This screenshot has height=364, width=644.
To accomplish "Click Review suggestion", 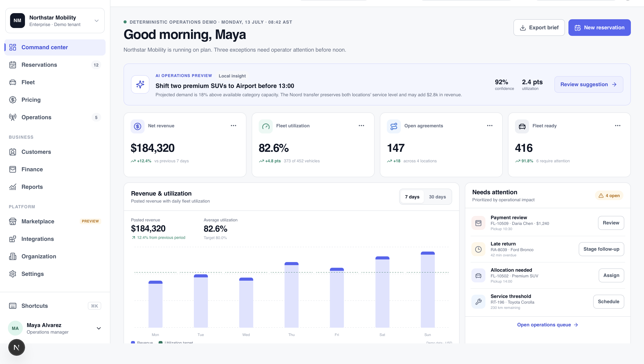I will click(589, 84).
